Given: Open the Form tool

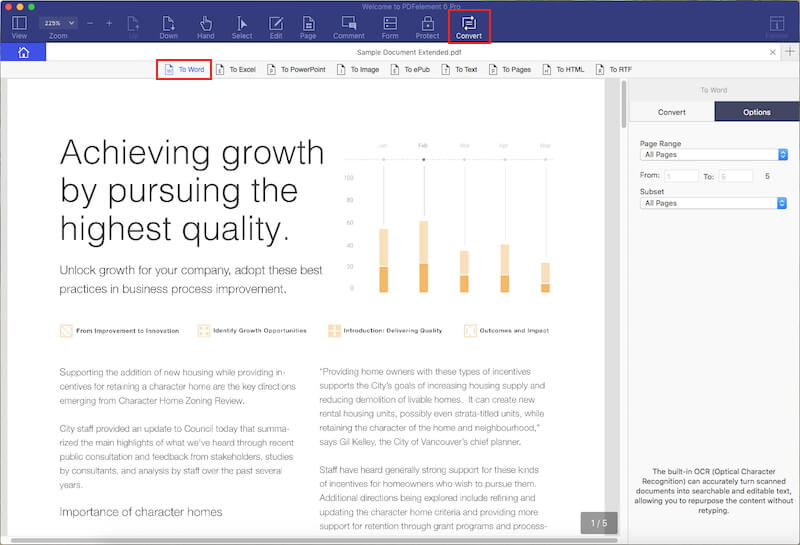Looking at the screenshot, I should point(390,25).
